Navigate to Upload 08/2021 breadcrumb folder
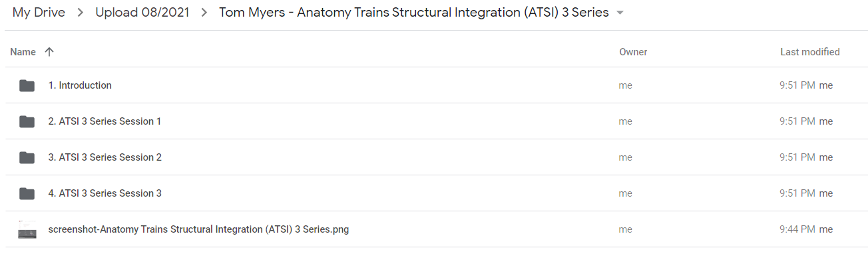 point(142,13)
